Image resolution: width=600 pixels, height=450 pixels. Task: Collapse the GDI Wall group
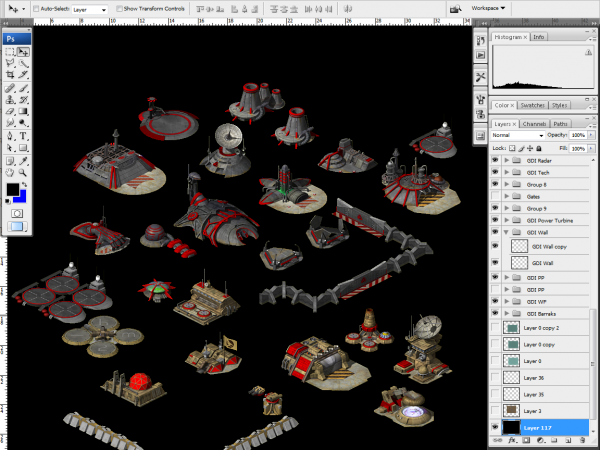(507, 232)
